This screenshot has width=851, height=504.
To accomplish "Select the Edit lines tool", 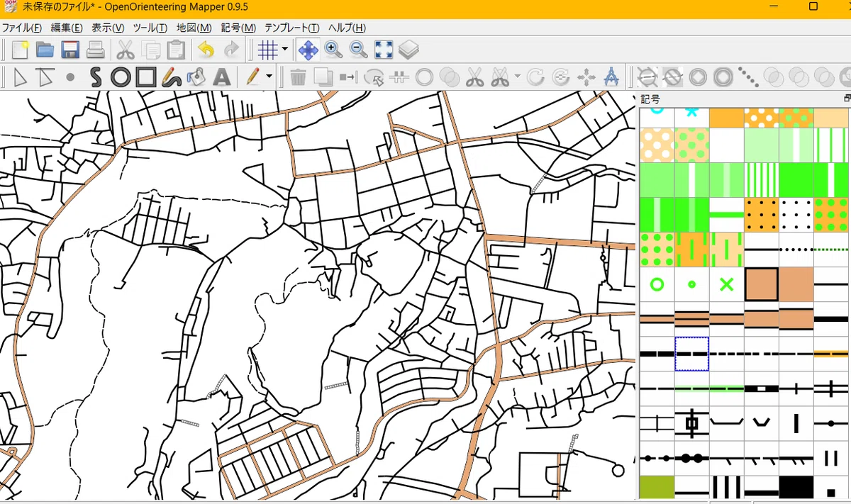I will (x=45, y=77).
